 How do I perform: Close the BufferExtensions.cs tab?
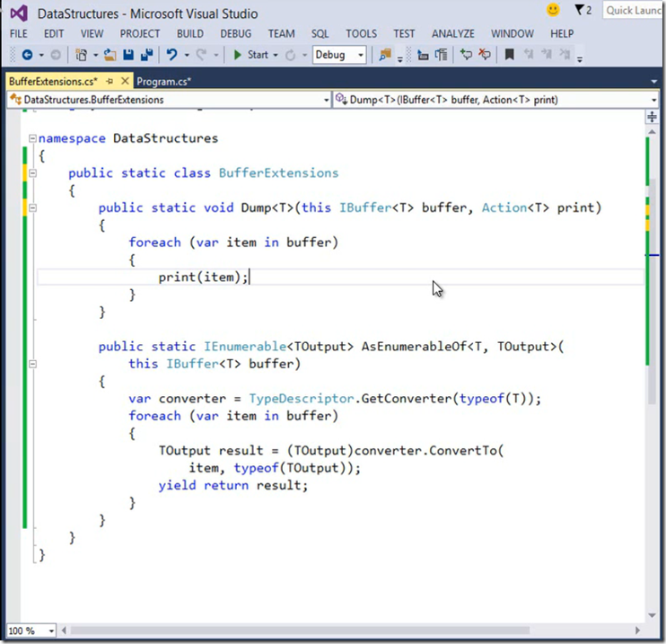pyautogui.click(x=125, y=81)
